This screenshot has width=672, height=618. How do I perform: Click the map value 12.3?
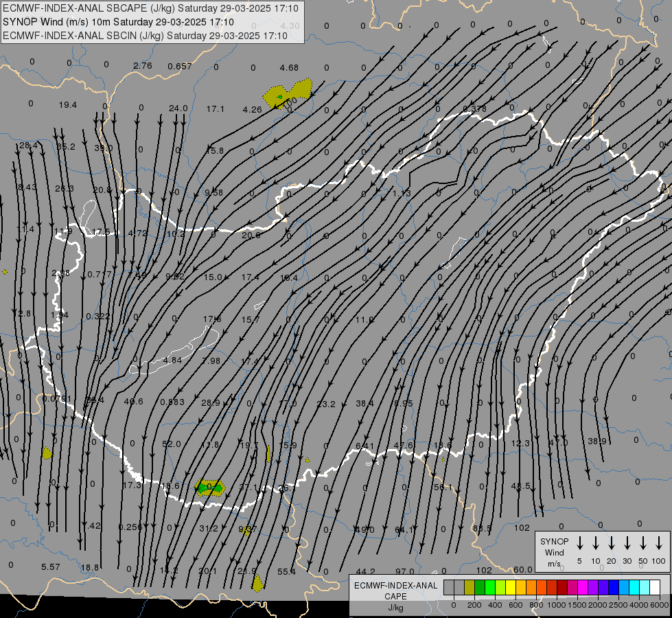point(521,443)
